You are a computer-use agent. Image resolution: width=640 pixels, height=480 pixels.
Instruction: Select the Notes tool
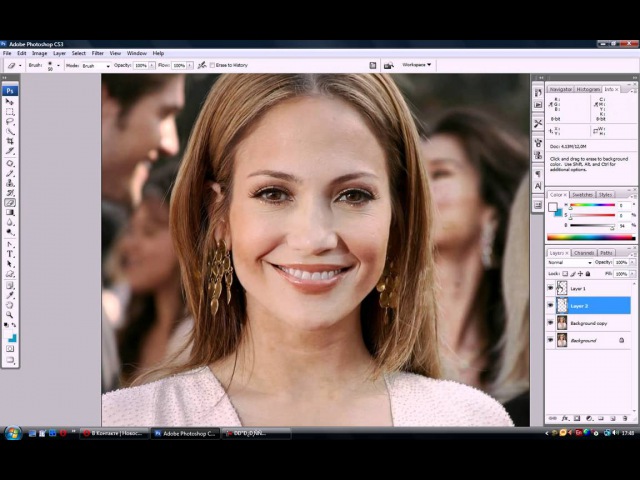[x=10, y=286]
